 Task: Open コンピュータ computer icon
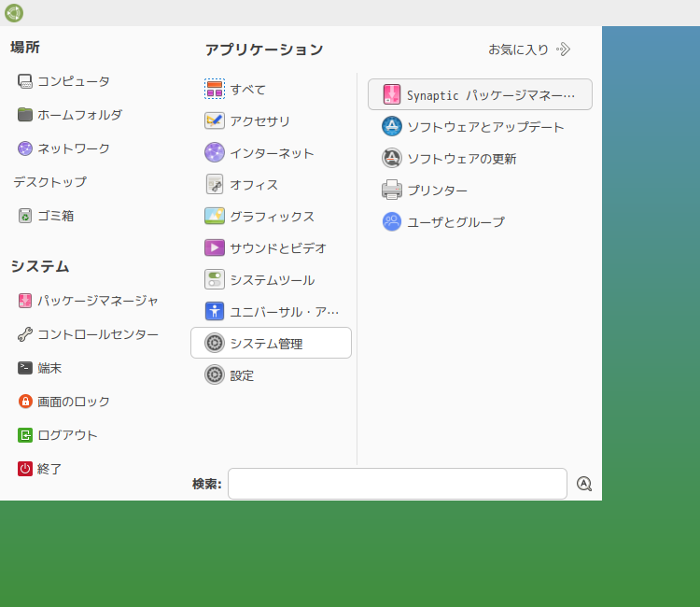click(x=25, y=81)
